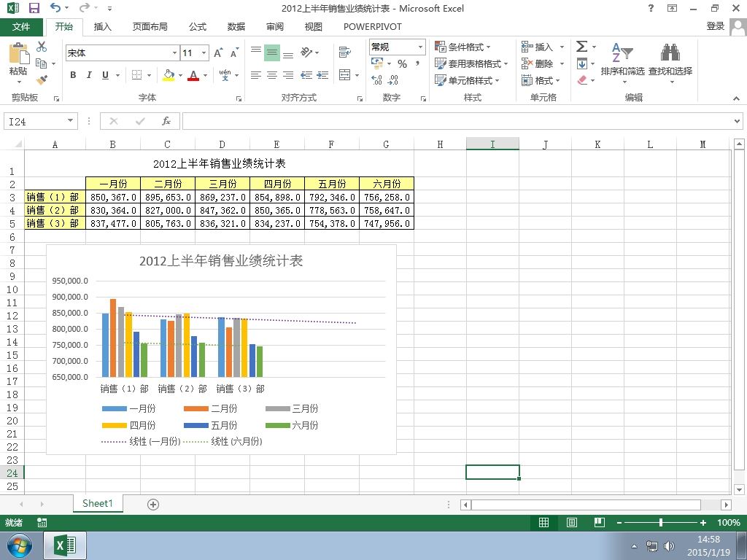
Task: Expand the number format 常规 dropdown
Action: (420, 47)
